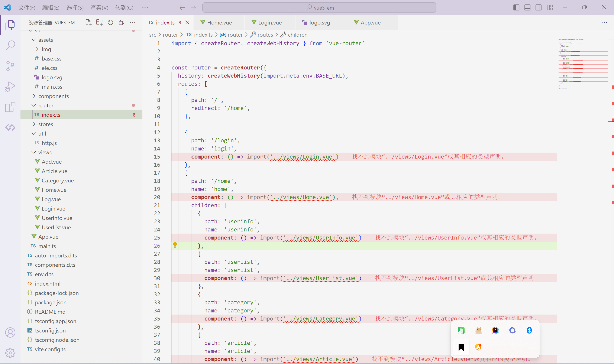
Task: Click the lightbulb quick fix on line 26
Action: (x=175, y=245)
